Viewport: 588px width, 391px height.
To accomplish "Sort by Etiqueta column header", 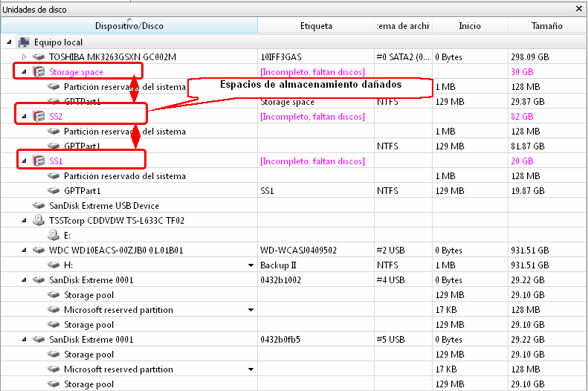I will coord(316,26).
